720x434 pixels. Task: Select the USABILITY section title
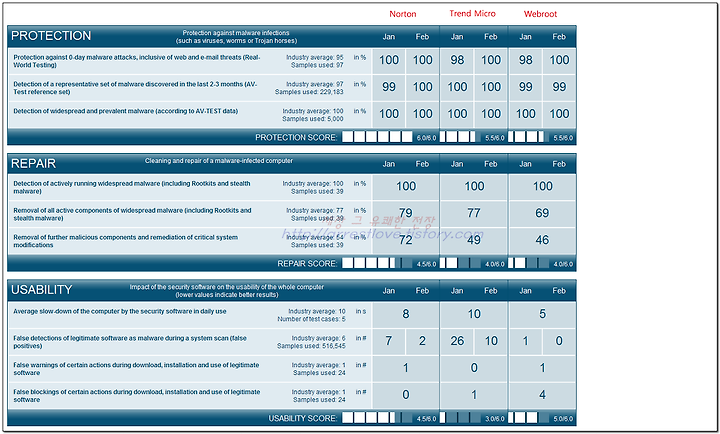click(x=42, y=290)
